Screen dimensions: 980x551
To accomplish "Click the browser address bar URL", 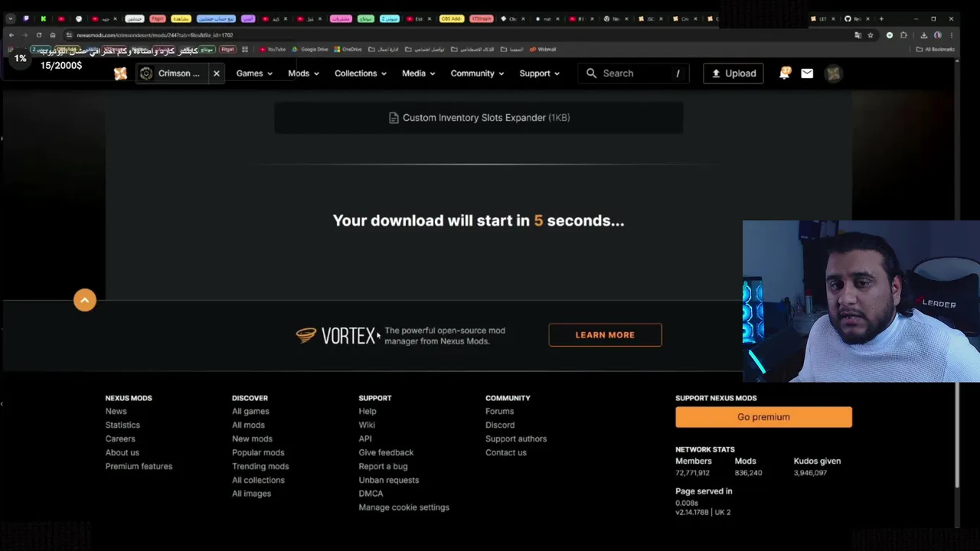I will click(155, 35).
